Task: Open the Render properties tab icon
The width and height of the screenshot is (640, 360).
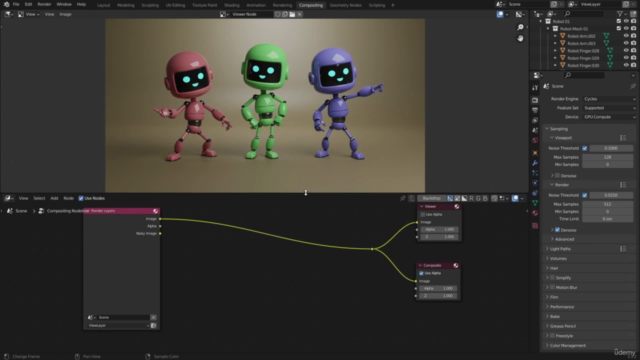Action: pyautogui.click(x=535, y=100)
